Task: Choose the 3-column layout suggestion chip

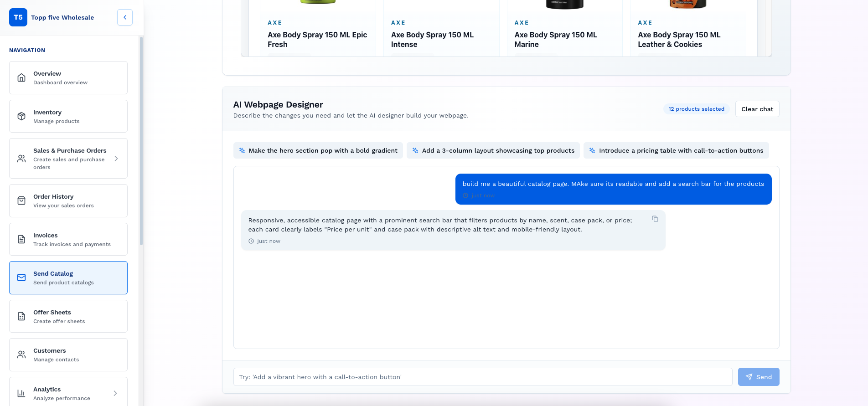Action: 493,150
